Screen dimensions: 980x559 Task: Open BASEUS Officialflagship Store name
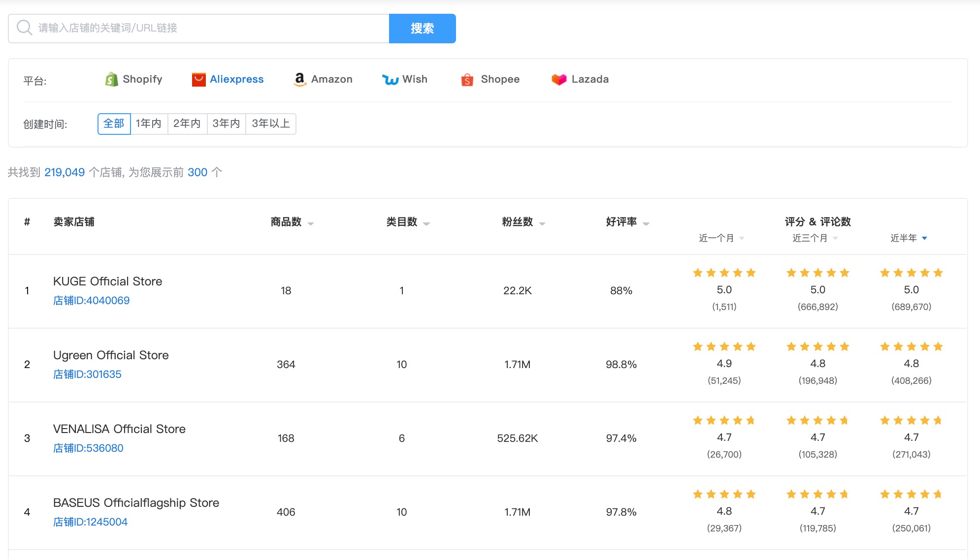tap(136, 503)
